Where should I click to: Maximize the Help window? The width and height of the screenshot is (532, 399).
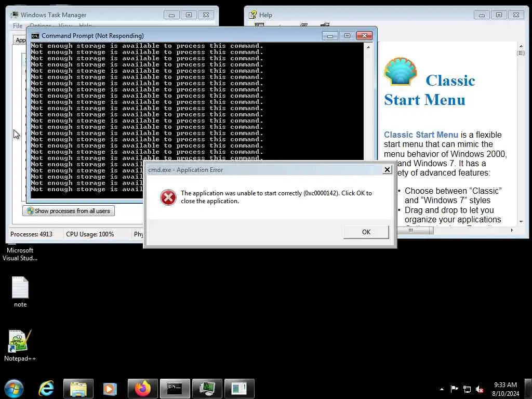click(x=499, y=15)
